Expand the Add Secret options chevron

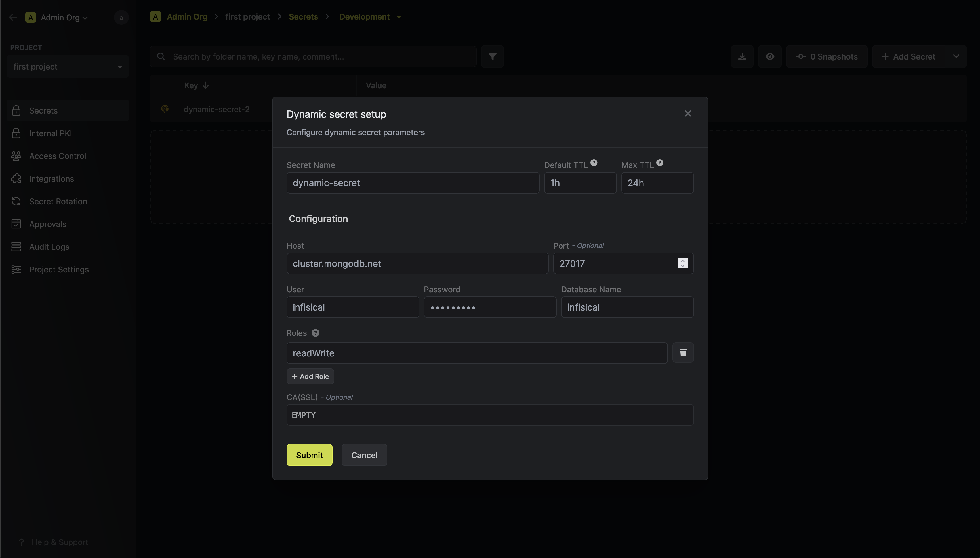coord(956,57)
